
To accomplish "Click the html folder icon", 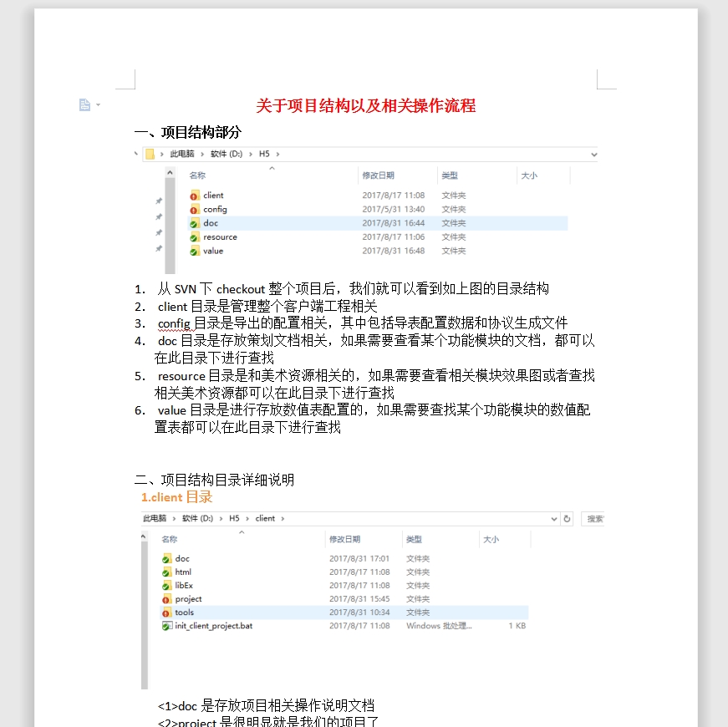I will (x=166, y=572).
